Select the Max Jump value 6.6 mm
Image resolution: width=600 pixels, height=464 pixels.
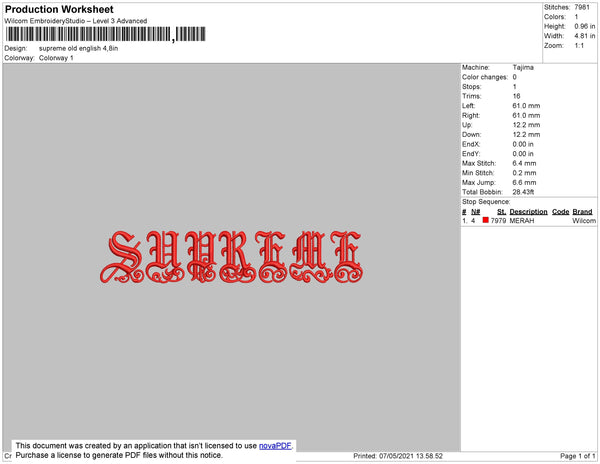point(524,182)
